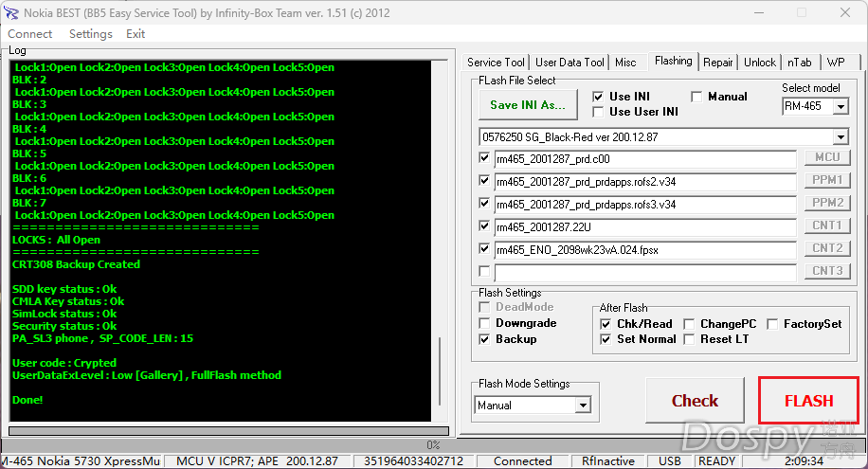Untick the Use INI checkbox

click(x=598, y=97)
